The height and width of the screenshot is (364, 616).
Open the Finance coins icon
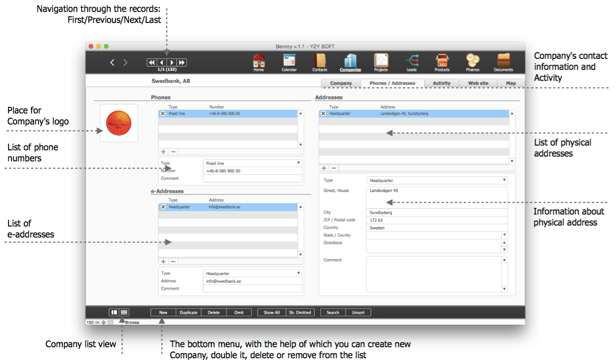point(473,61)
